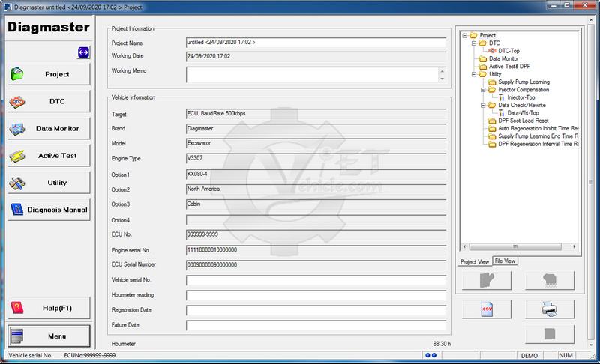
Task: Export data with the CSV file icon button
Action: click(486, 309)
